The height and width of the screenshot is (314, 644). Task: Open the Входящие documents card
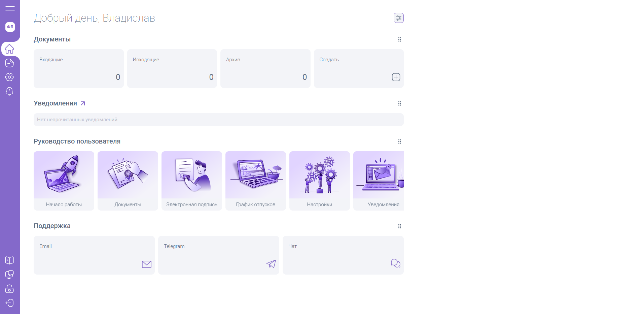pos(78,68)
